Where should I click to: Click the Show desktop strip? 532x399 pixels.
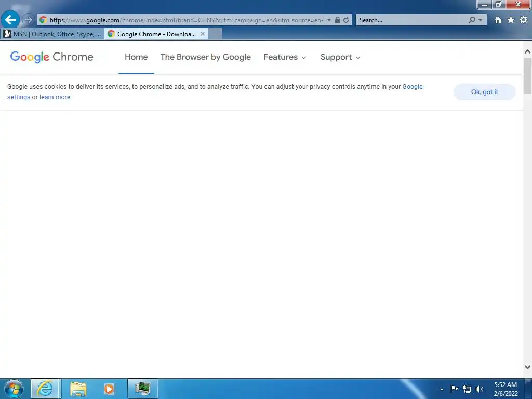tap(528, 389)
